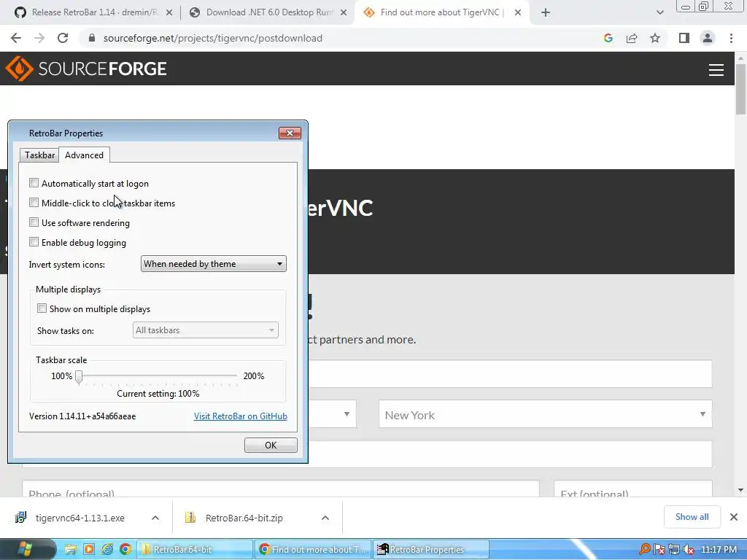The width and height of the screenshot is (747, 560).
Task: Share this page icon
Action: [632, 38]
